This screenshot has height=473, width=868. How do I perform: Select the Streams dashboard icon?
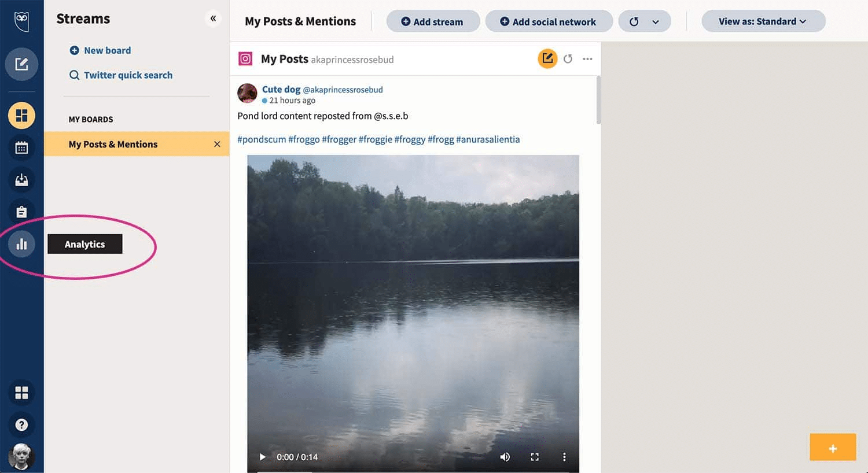click(21, 116)
